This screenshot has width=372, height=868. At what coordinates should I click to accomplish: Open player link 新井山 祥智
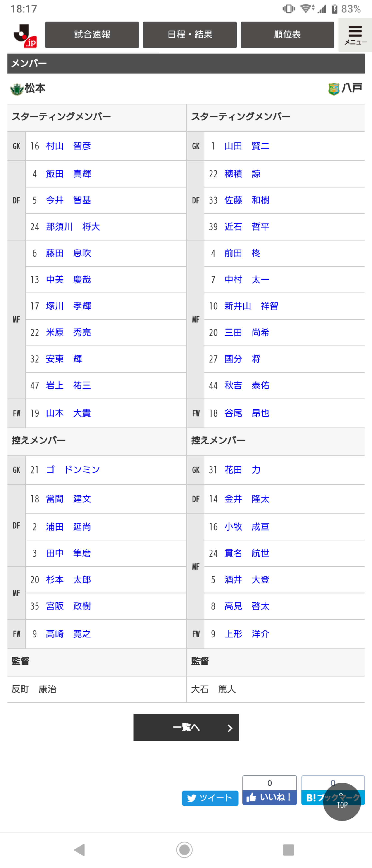coord(251,306)
